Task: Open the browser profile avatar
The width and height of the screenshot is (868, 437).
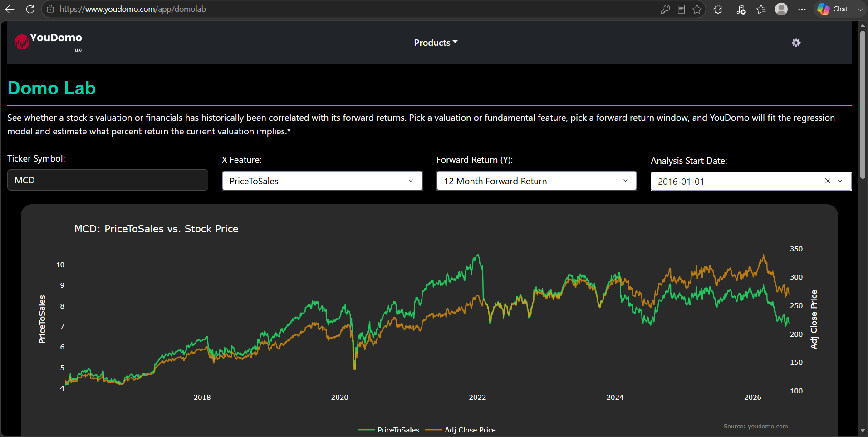Action: click(x=781, y=9)
